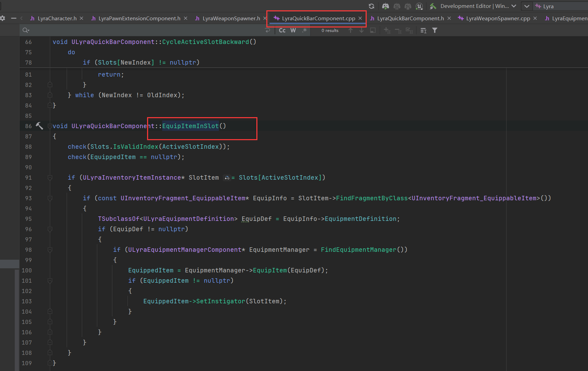Toggle Match Case (Cc) in find bar

282,31
